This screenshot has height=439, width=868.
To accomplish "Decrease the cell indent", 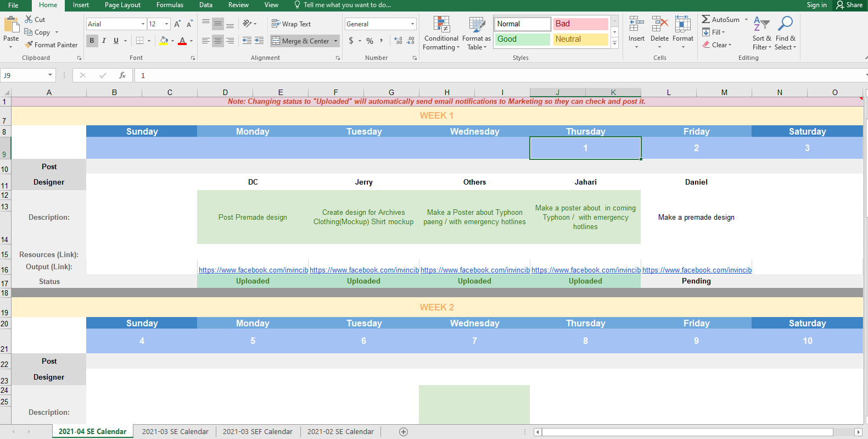I will [x=247, y=41].
